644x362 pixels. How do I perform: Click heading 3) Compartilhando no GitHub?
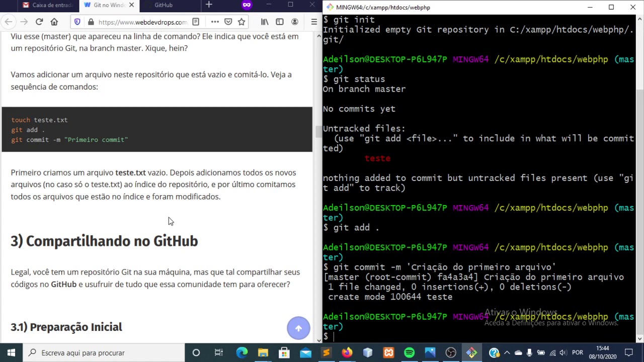click(104, 241)
